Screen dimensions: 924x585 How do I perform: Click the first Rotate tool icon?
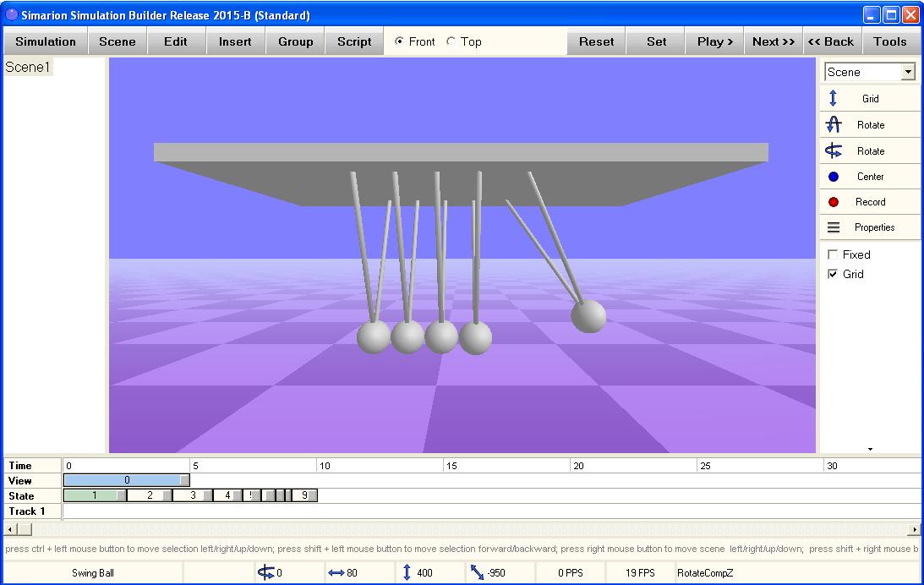pyautogui.click(x=869, y=124)
